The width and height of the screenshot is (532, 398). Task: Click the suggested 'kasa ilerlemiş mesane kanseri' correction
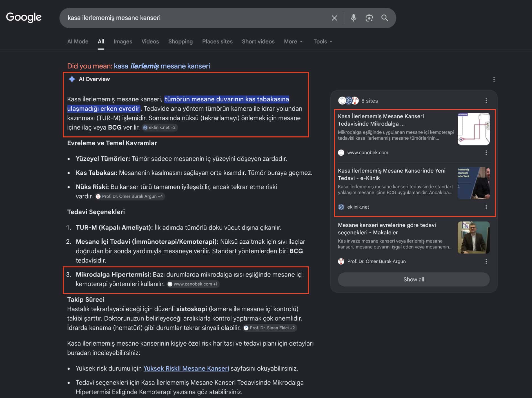(x=162, y=66)
